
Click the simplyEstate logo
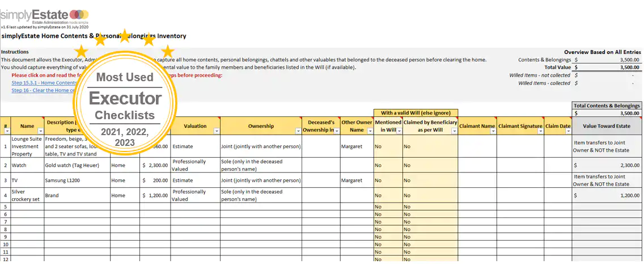(x=44, y=16)
